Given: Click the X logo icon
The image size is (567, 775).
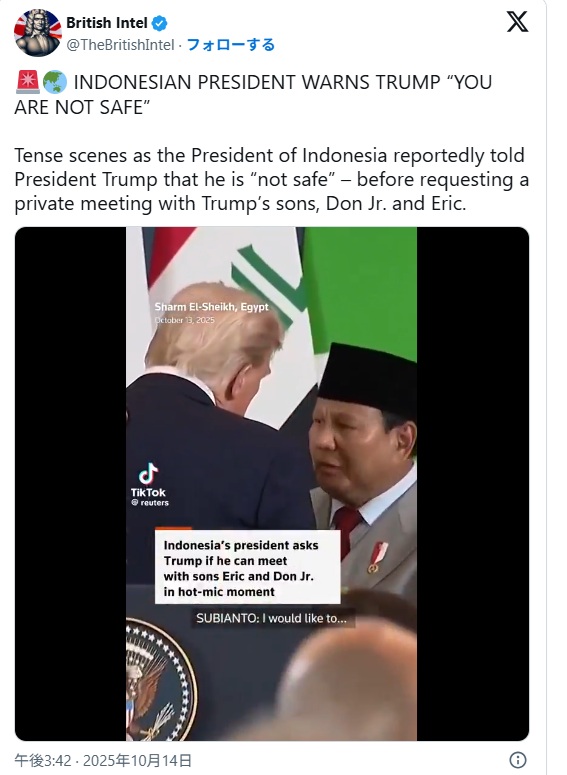Looking at the screenshot, I should (517, 22).
